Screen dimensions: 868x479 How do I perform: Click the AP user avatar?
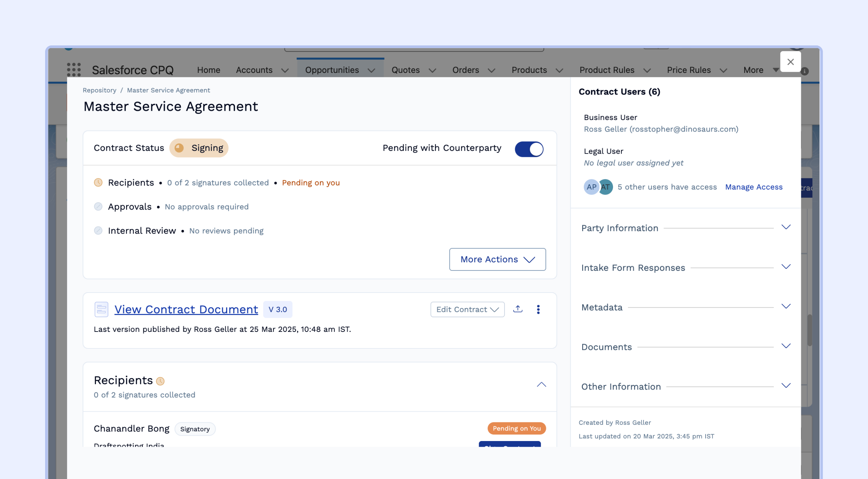click(591, 187)
